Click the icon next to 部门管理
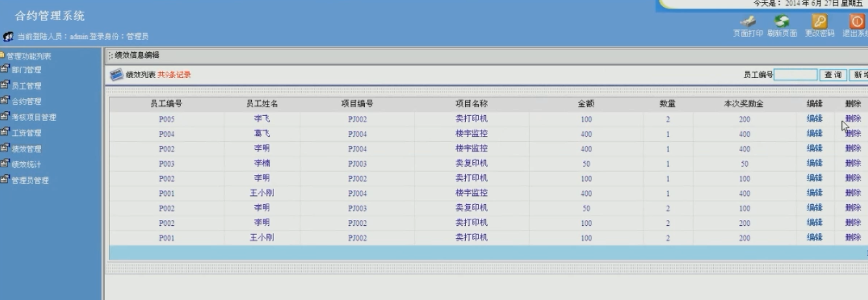The width and height of the screenshot is (868, 300). click(x=5, y=69)
